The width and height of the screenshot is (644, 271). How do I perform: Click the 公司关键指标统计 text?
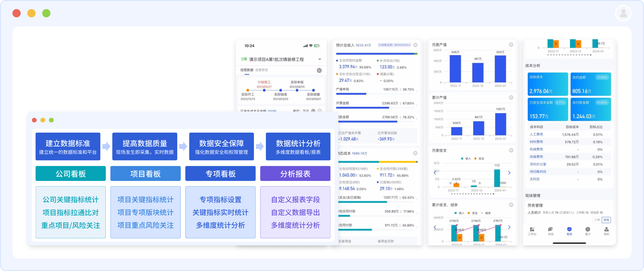(x=71, y=200)
